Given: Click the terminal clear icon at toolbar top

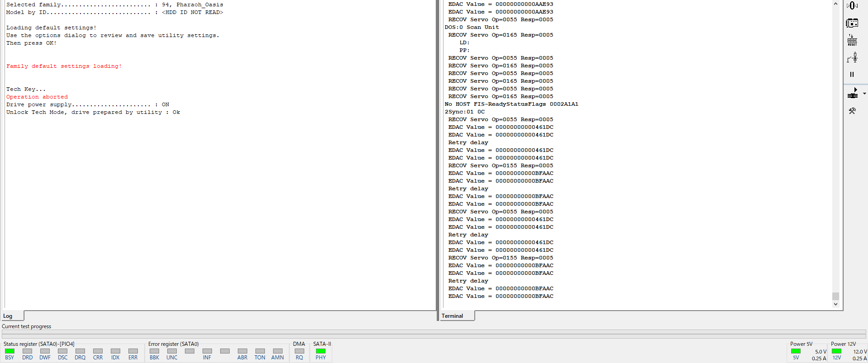Looking at the screenshot, I should pos(852,6).
